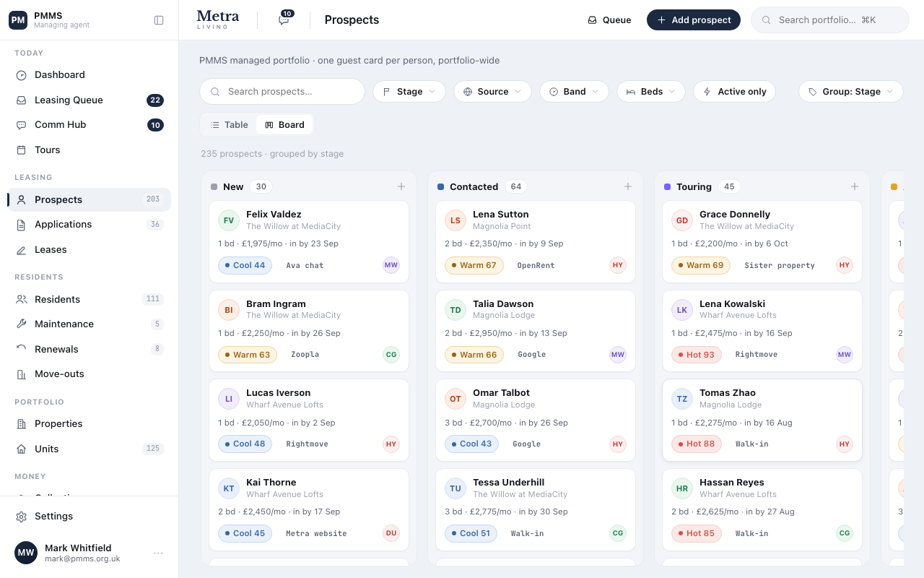Open the Group: Stage dropdown
Image resolution: width=924 pixels, height=578 pixels.
851,92
